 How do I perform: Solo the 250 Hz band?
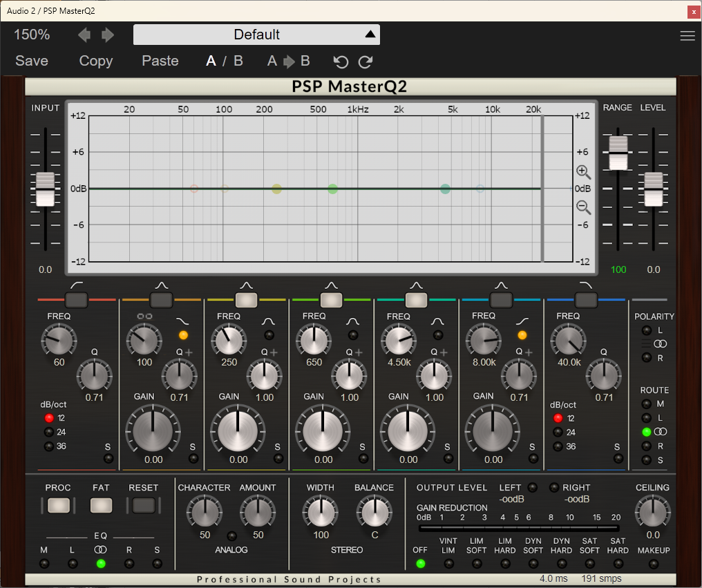point(278,459)
